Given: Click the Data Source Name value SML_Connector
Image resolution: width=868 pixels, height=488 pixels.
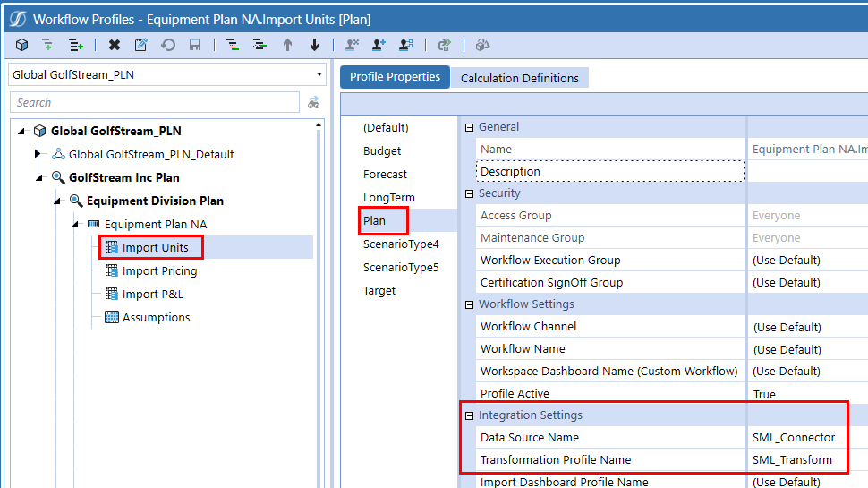Looking at the screenshot, I should 793,437.
